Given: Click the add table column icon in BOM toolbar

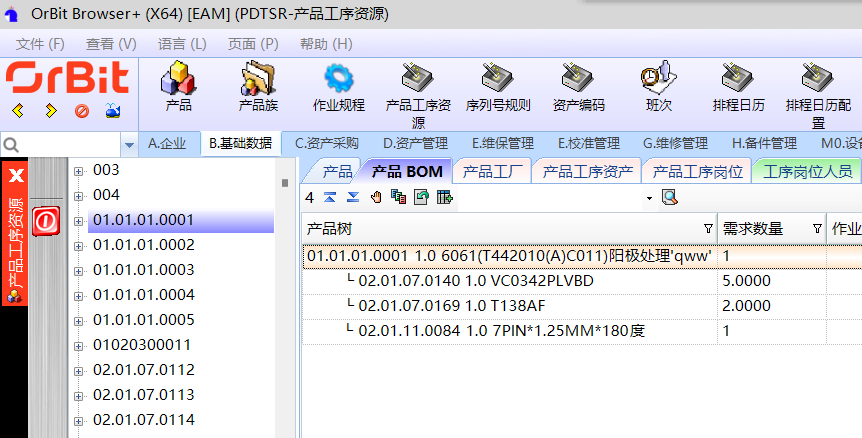Looking at the screenshot, I should click(444, 197).
